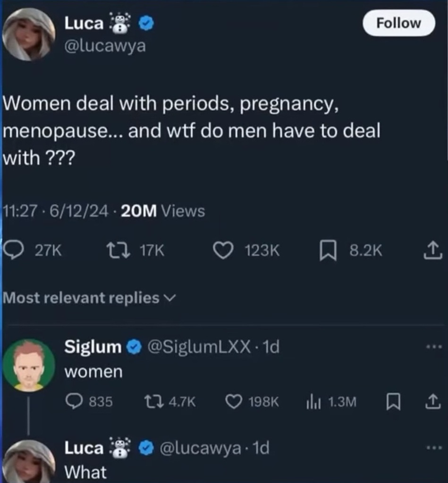Reply to Siglum's comment
This screenshot has height=483, width=448.
[74, 401]
